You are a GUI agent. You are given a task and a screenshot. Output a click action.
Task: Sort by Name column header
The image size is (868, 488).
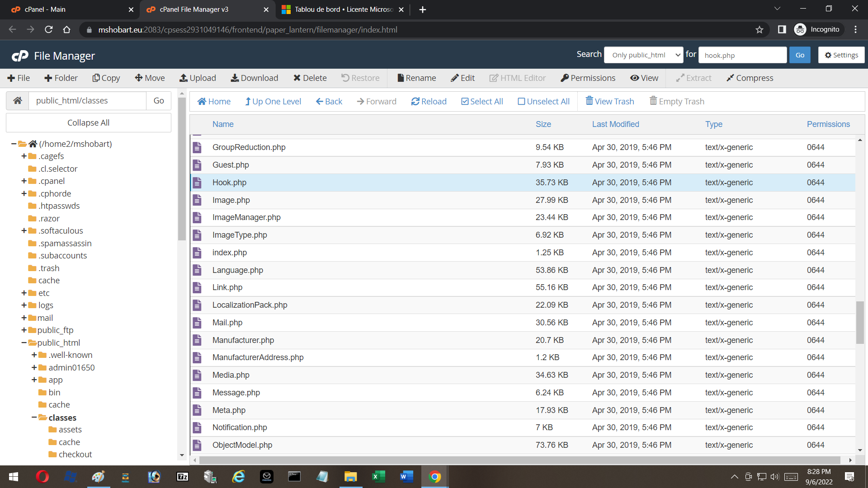(223, 124)
